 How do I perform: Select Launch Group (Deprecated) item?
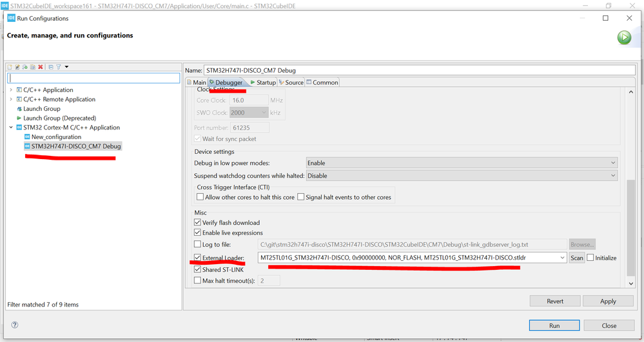(59, 119)
